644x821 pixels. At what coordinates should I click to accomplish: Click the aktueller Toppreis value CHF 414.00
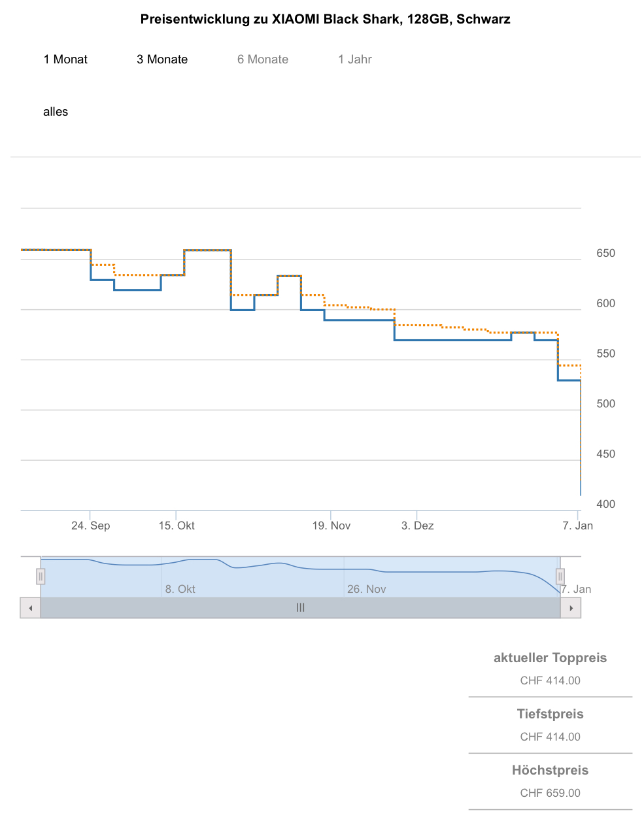coord(551,680)
